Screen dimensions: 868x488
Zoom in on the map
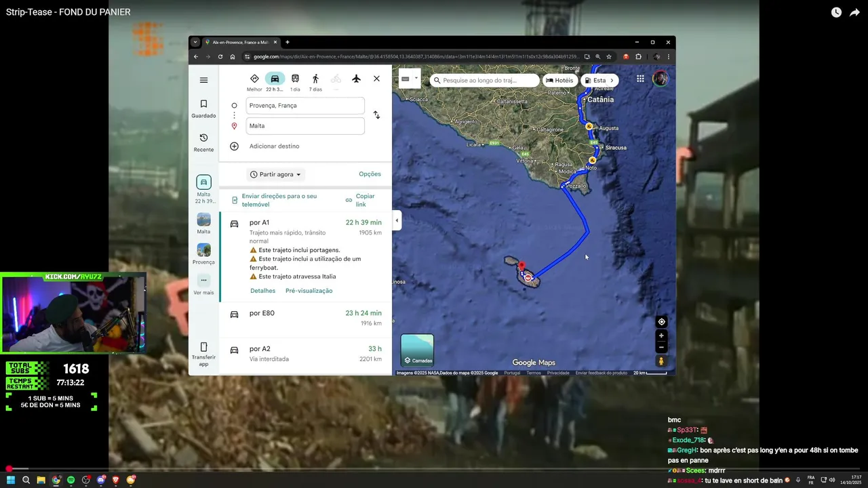[x=662, y=335]
